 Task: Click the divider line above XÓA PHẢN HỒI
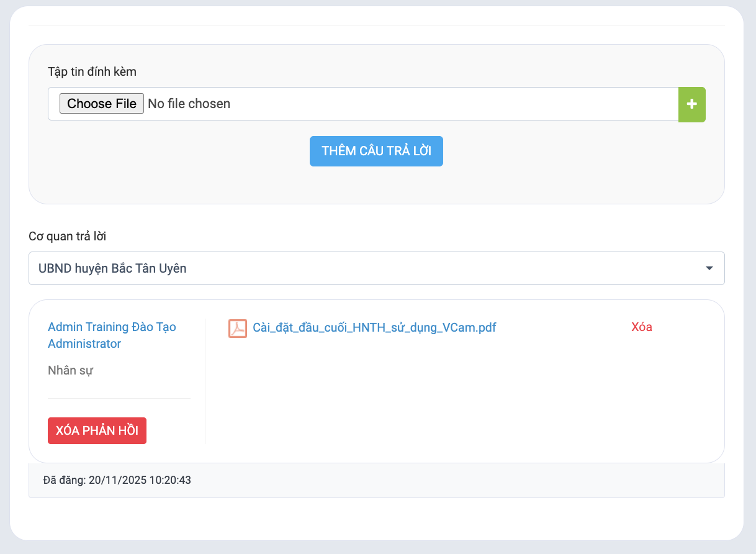coord(119,398)
